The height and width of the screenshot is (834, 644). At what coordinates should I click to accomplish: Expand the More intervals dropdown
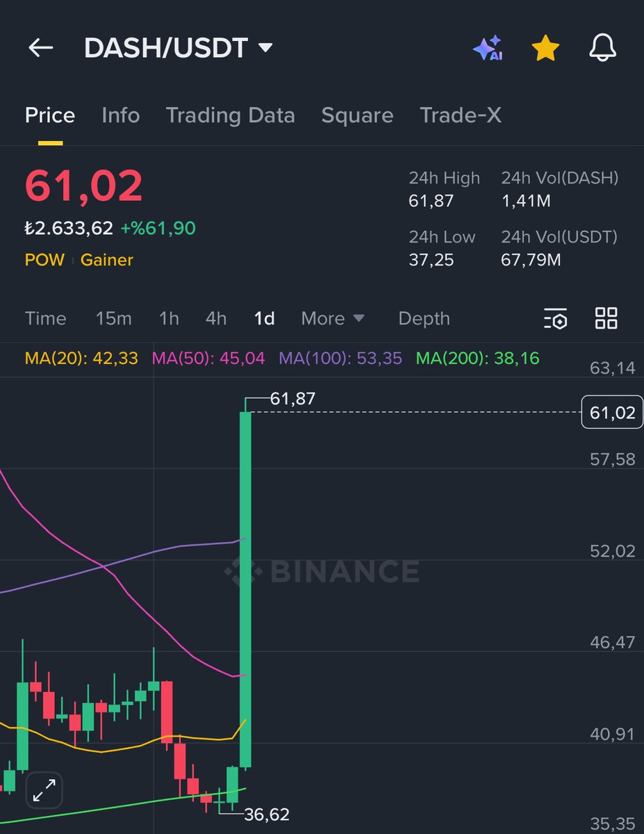(333, 318)
